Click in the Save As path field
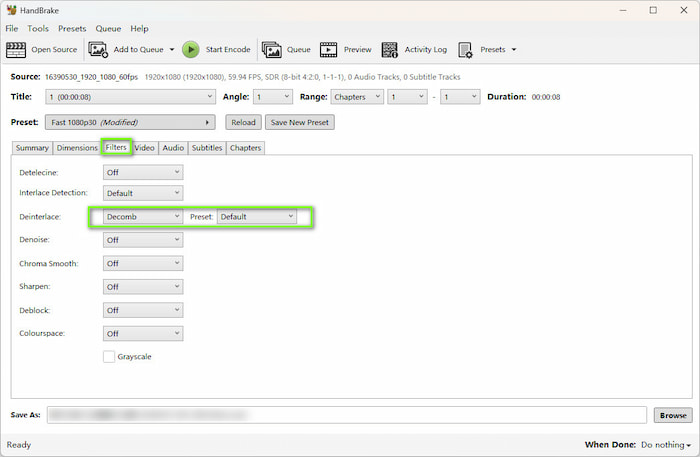The height and width of the screenshot is (457, 700). (x=347, y=415)
